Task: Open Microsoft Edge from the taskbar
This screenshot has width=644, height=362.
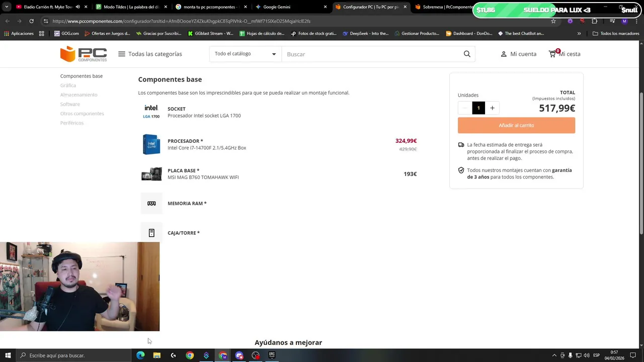Action: click(140, 355)
